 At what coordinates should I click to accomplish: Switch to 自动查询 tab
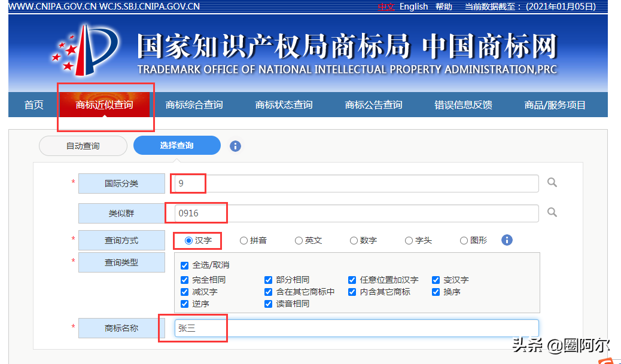83,146
